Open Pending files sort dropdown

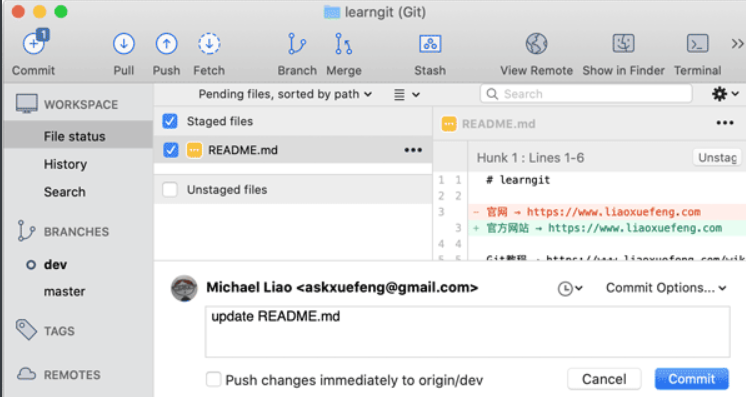[x=285, y=94]
